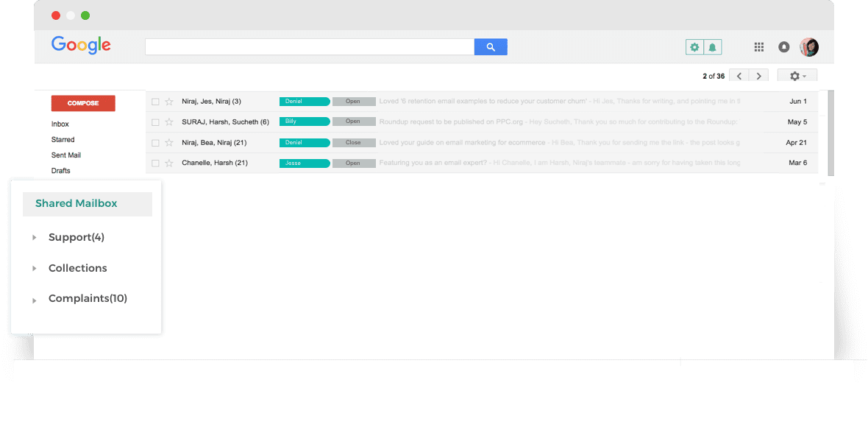Click the red COMPOSE button
This screenshot has height=433, width=868.
(x=83, y=103)
